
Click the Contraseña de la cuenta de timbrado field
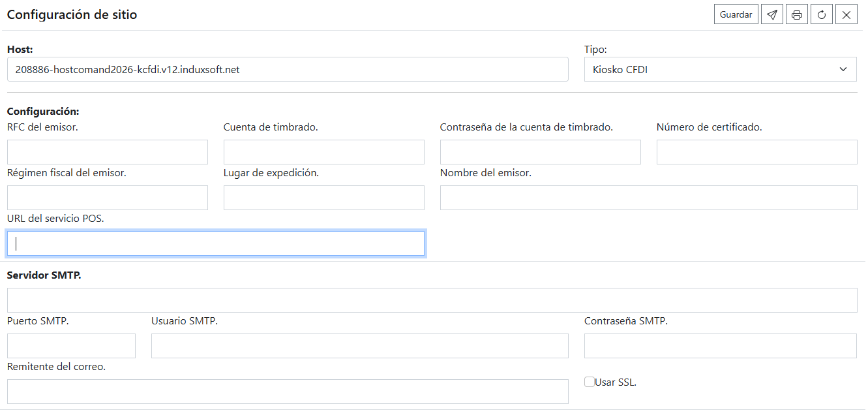tap(541, 152)
